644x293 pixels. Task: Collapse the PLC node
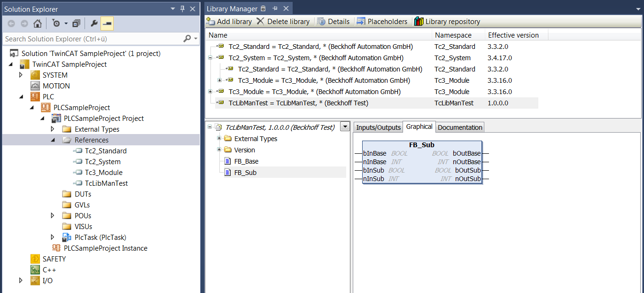tap(21, 97)
